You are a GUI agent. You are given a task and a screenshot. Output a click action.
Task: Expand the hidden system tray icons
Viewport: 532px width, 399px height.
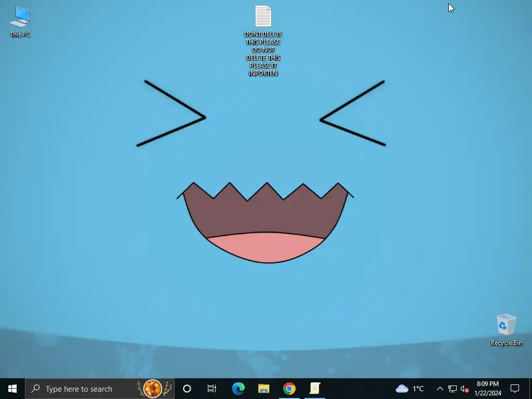440,389
